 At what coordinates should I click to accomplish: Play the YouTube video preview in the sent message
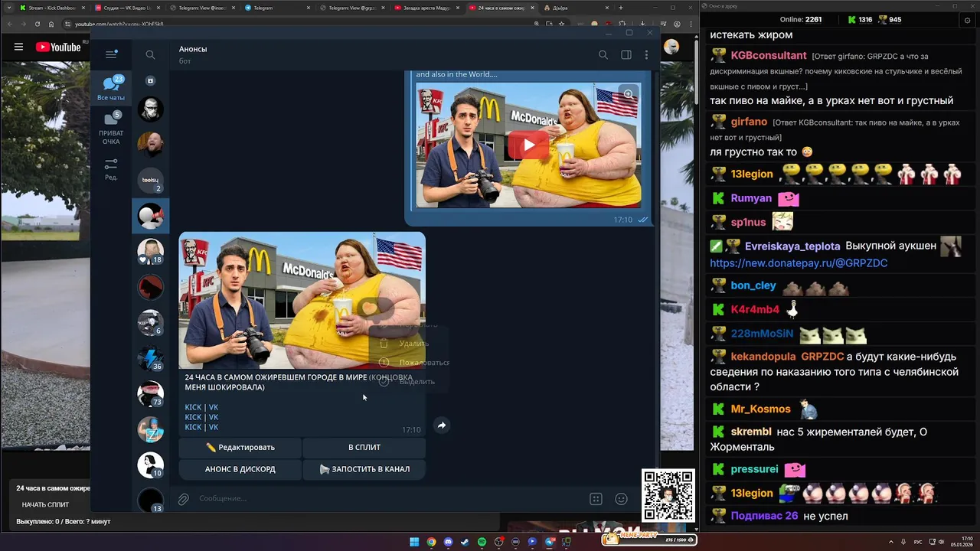click(x=529, y=145)
